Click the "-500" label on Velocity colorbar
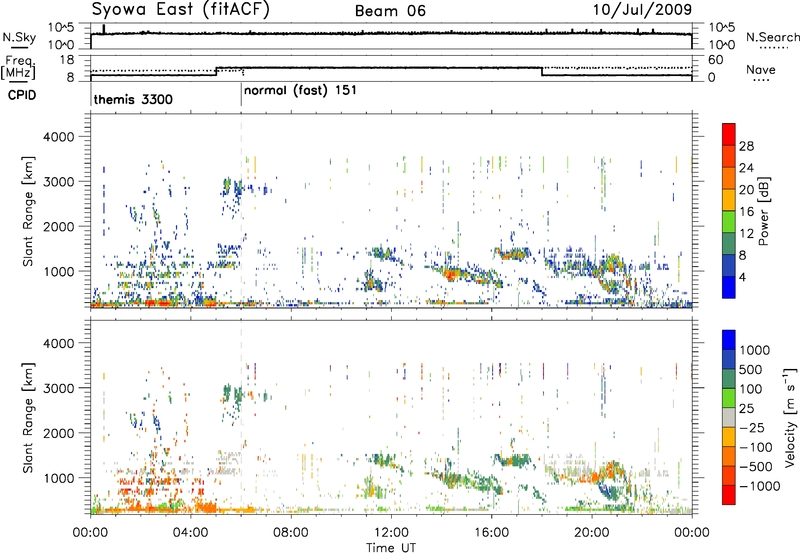This screenshot has height=554, width=800. tap(756, 467)
